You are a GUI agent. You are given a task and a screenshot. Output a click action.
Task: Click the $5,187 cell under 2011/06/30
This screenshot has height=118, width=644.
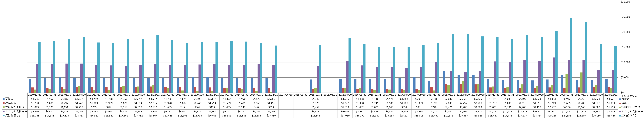click(64, 99)
